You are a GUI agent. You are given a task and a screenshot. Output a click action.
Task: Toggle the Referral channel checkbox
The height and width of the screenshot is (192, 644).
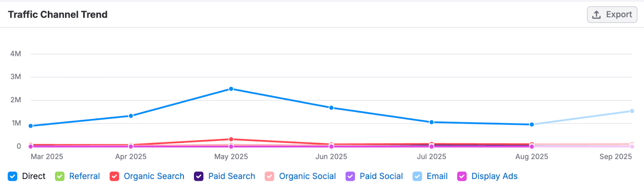click(60, 176)
